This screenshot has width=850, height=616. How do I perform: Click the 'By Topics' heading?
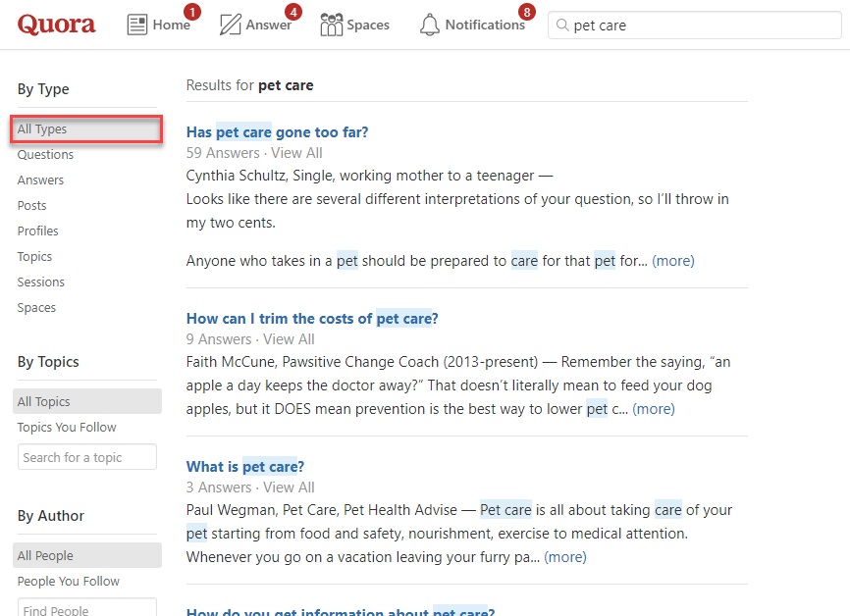coord(48,361)
